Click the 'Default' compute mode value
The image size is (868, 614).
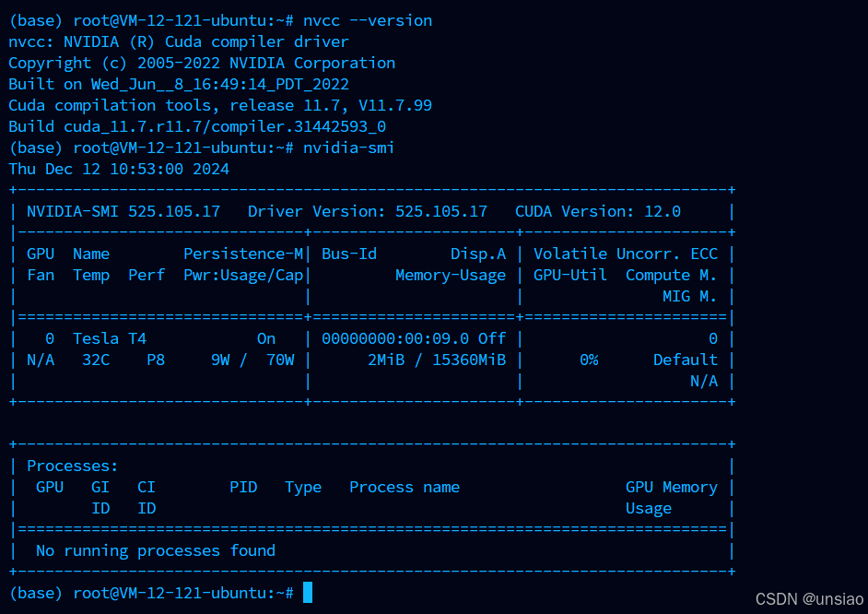686,360
